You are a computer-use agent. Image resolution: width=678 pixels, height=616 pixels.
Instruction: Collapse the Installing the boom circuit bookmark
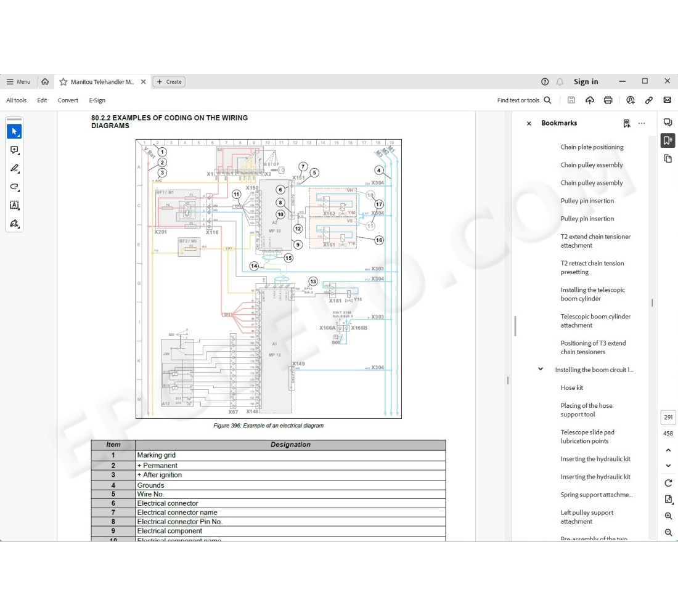(541, 370)
